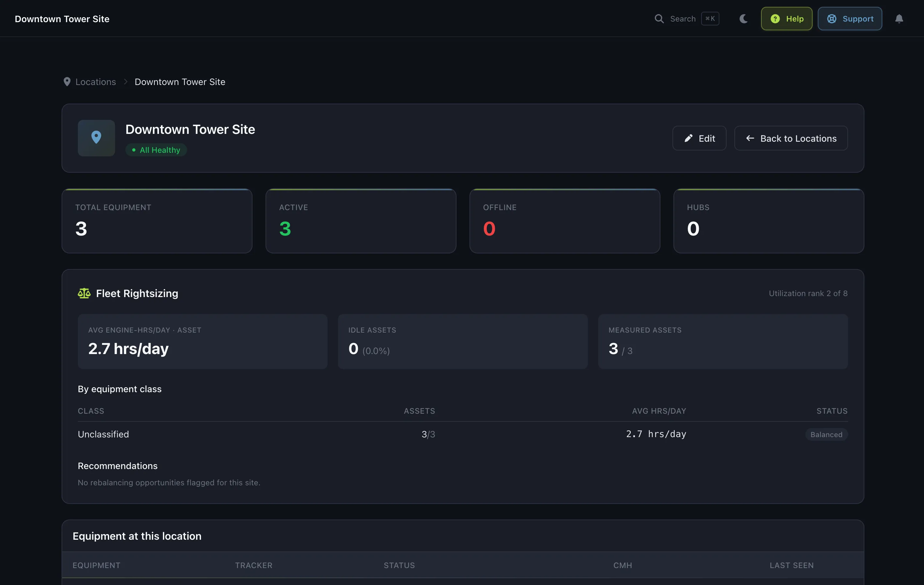This screenshot has width=924, height=585.
Task: Click the support lifebuoy icon
Action: click(x=831, y=19)
